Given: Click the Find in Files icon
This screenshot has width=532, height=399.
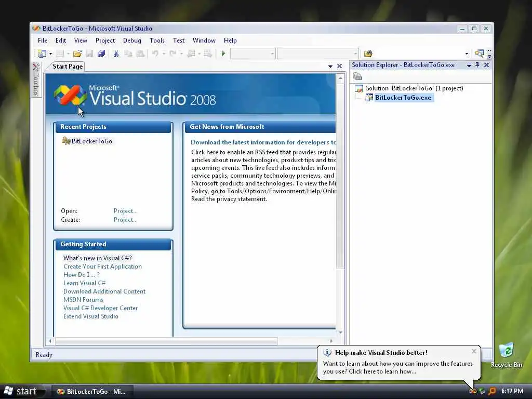Looking at the screenshot, I should click(368, 54).
